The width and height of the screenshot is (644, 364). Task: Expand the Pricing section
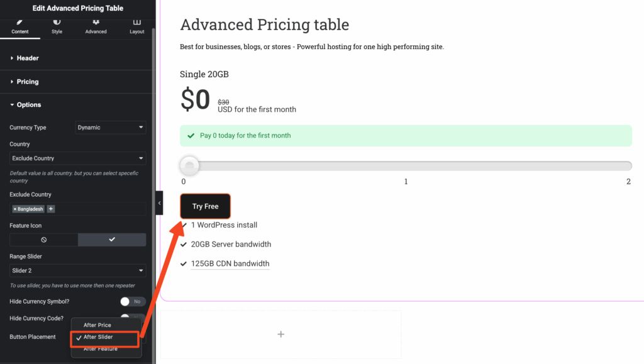[27, 82]
